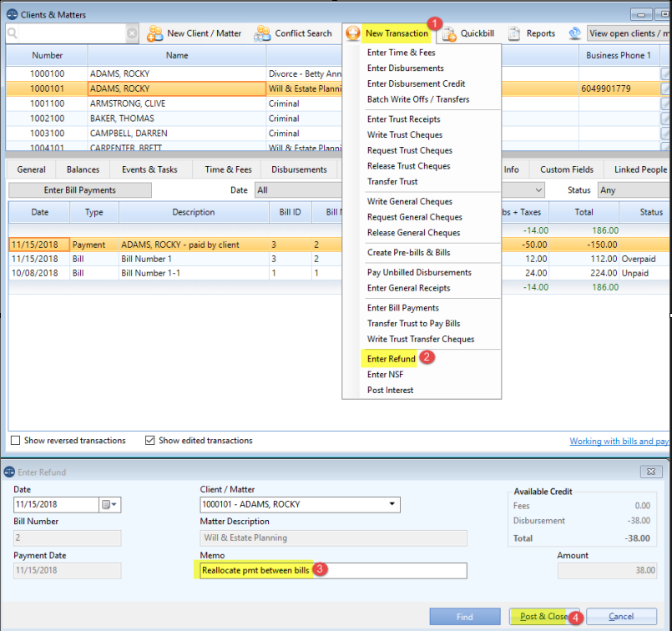Click the refund Date input field
Viewport: 672px width, 631px height.
(x=57, y=505)
